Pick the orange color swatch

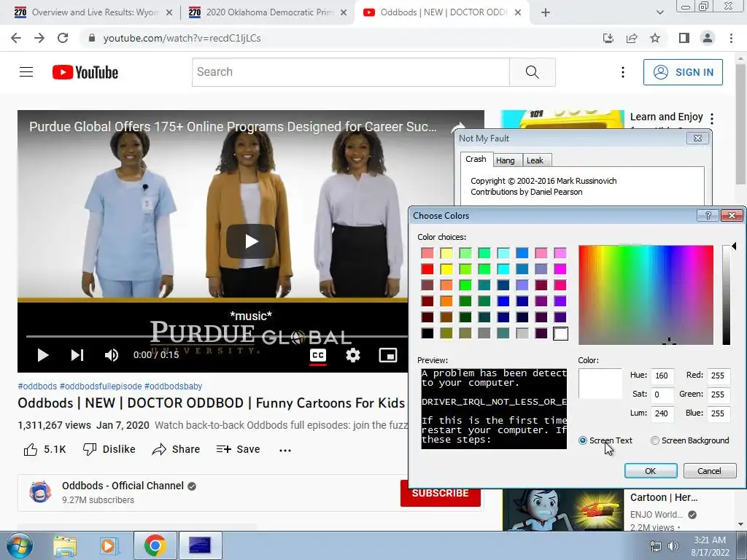(446, 301)
